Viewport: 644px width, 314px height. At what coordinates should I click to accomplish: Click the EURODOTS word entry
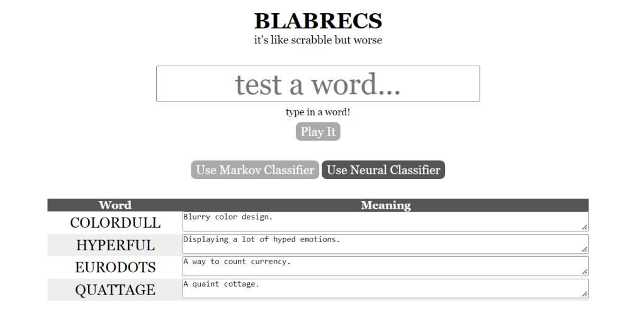click(x=115, y=267)
